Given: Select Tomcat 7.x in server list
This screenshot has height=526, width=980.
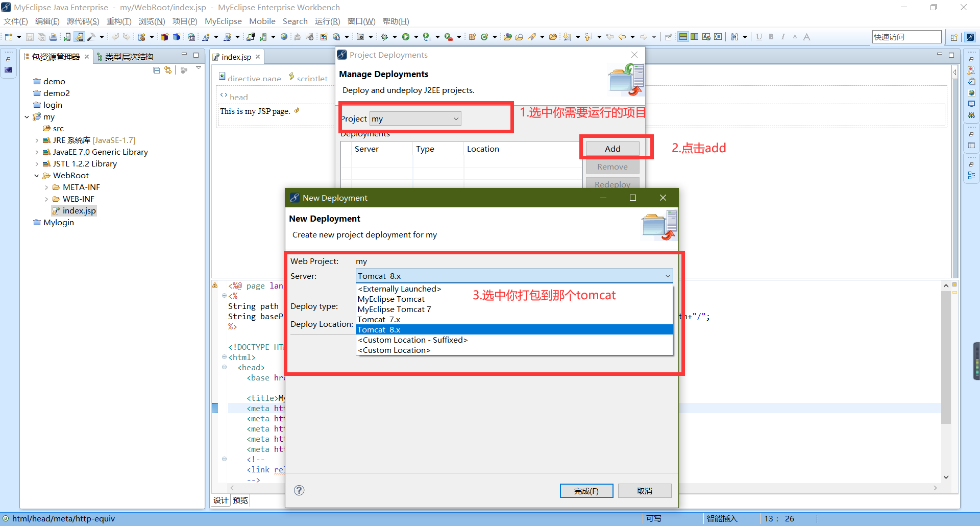Looking at the screenshot, I should tap(514, 320).
